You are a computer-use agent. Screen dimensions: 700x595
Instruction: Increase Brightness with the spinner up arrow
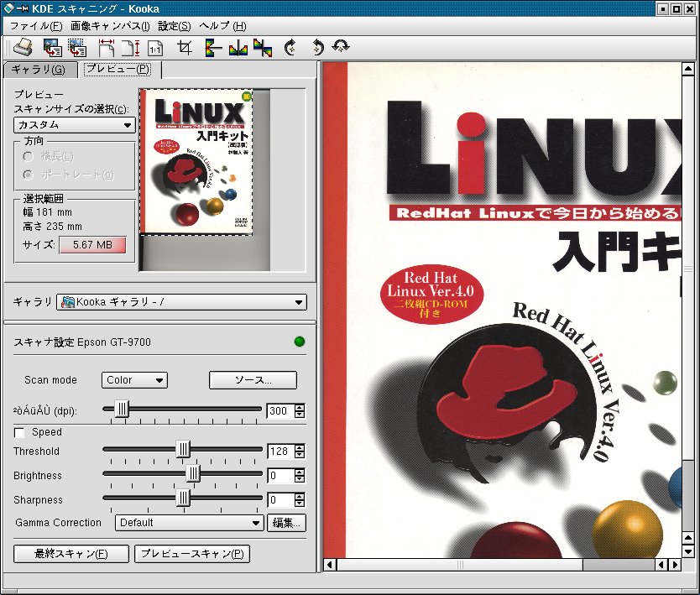tap(300, 472)
